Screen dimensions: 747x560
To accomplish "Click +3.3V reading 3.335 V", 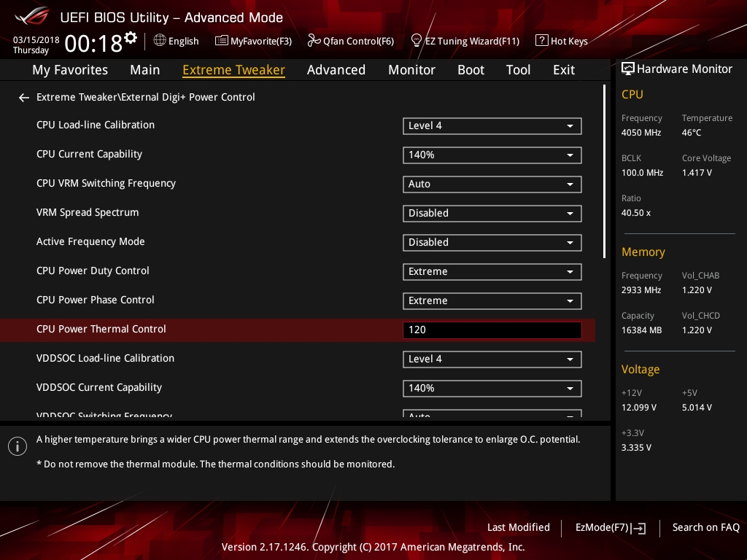I will click(x=636, y=448).
